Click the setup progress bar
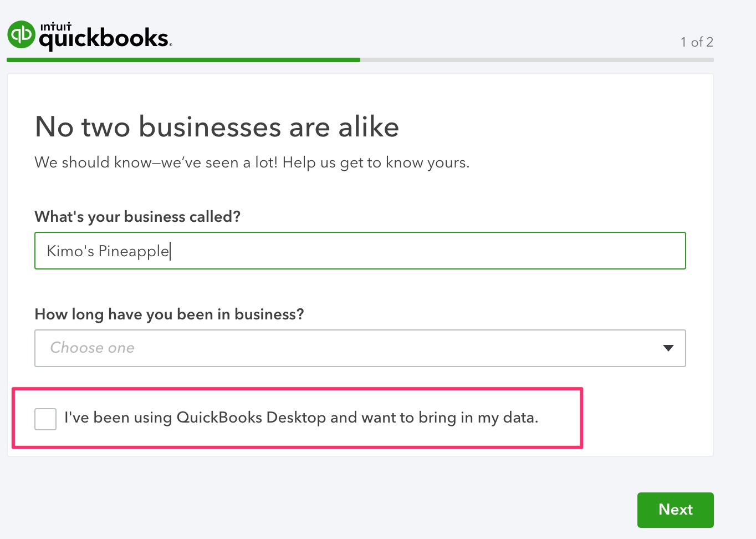756x539 pixels. 360,60
